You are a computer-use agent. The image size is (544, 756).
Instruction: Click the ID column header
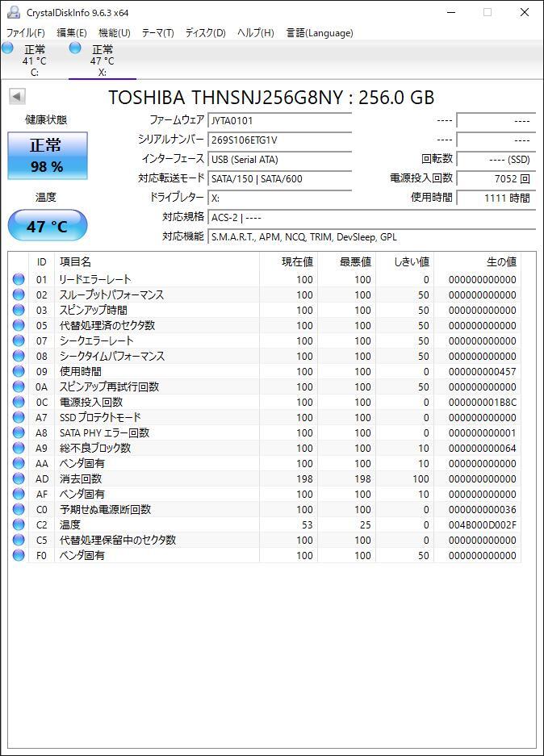coord(41,261)
